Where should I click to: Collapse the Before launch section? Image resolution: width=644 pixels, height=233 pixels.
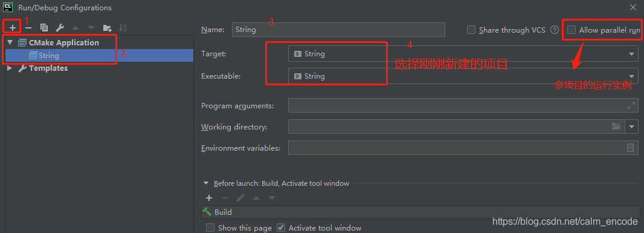[206, 183]
